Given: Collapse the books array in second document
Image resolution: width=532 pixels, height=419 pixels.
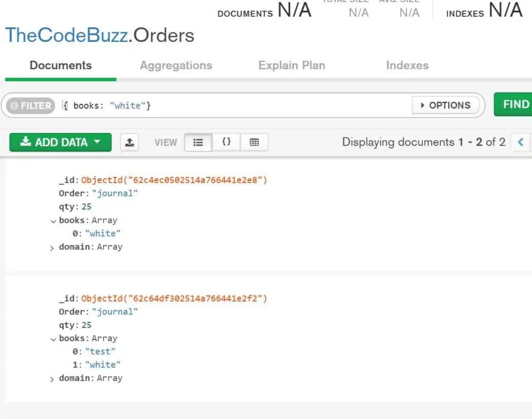Looking at the screenshot, I should point(54,338).
